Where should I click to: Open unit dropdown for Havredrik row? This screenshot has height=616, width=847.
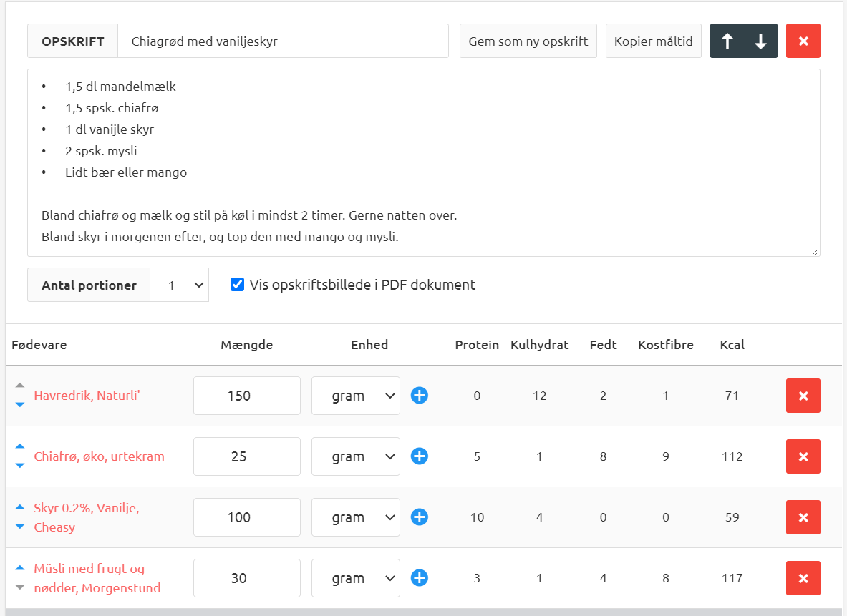coord(355,396)
